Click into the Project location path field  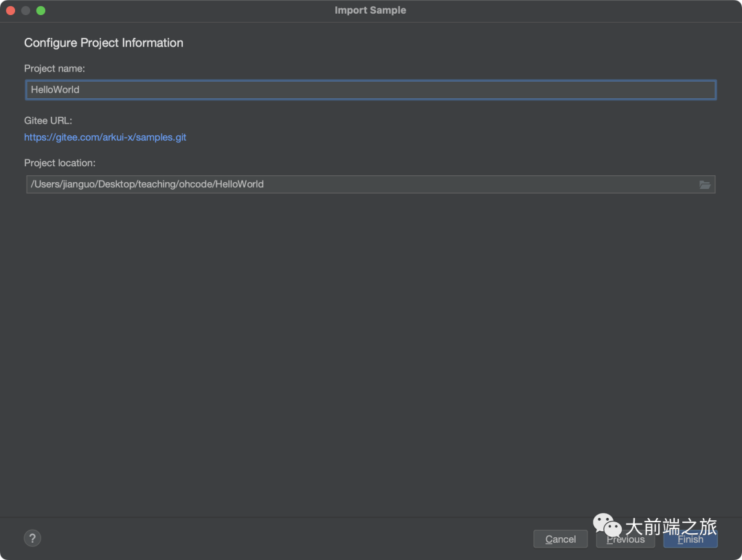point(357,184)
